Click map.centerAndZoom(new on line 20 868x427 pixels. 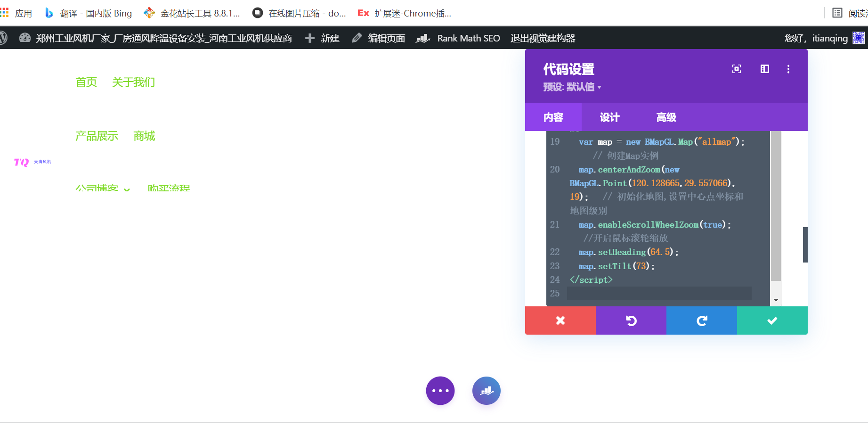[629, 169]
